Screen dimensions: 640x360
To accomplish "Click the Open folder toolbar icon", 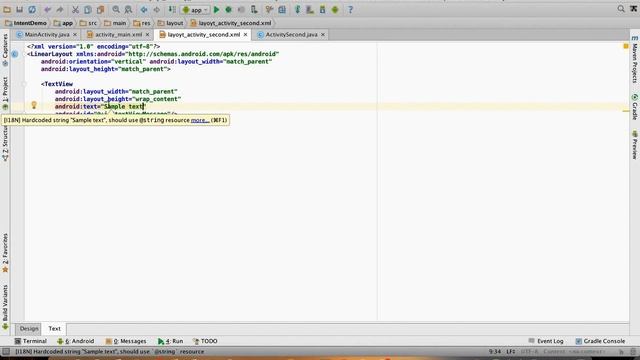I will click(x=7, y=9).
